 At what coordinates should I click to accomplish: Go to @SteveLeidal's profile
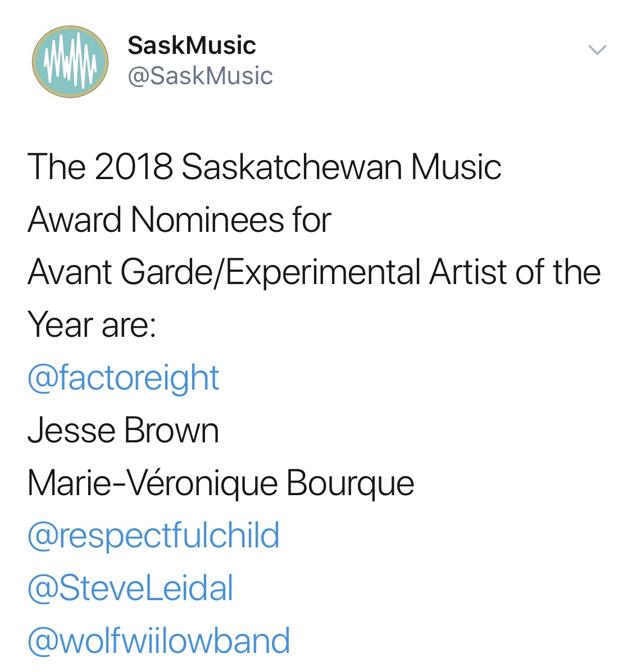(130, 588)
